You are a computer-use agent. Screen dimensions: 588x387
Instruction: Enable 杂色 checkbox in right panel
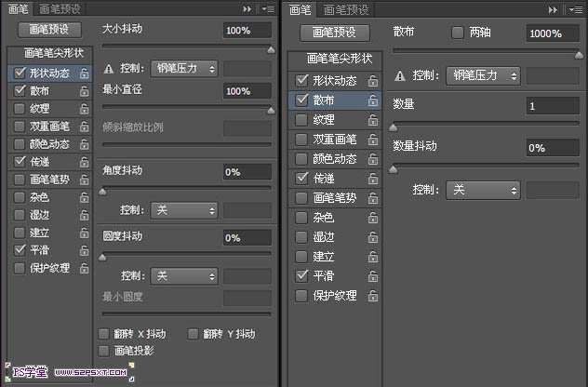301,218
